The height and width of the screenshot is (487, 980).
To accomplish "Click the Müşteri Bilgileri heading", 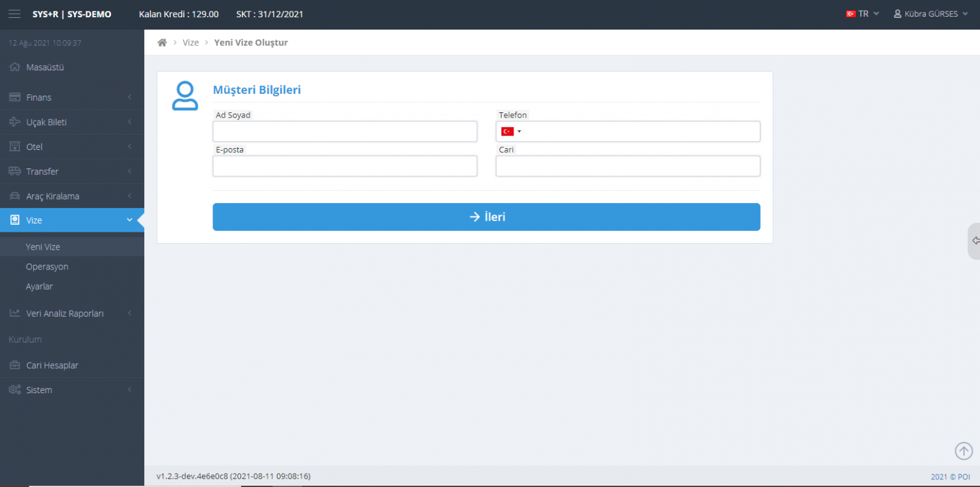I will coord(256,90).
